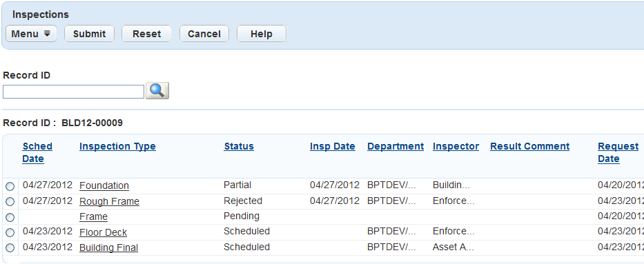Select the Building Final radio button
This screenshot has width=644, height=264.
tap(10, 248)
